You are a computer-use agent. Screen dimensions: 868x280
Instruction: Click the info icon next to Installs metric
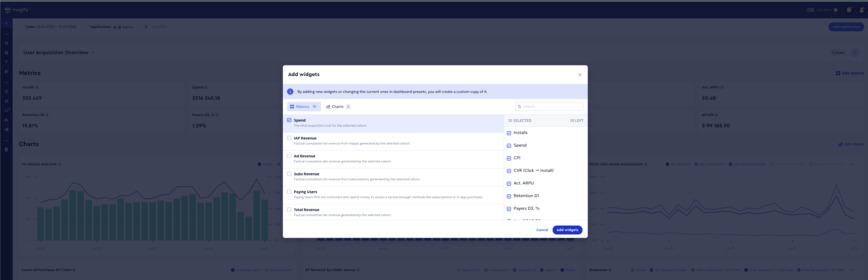(37, 87)
